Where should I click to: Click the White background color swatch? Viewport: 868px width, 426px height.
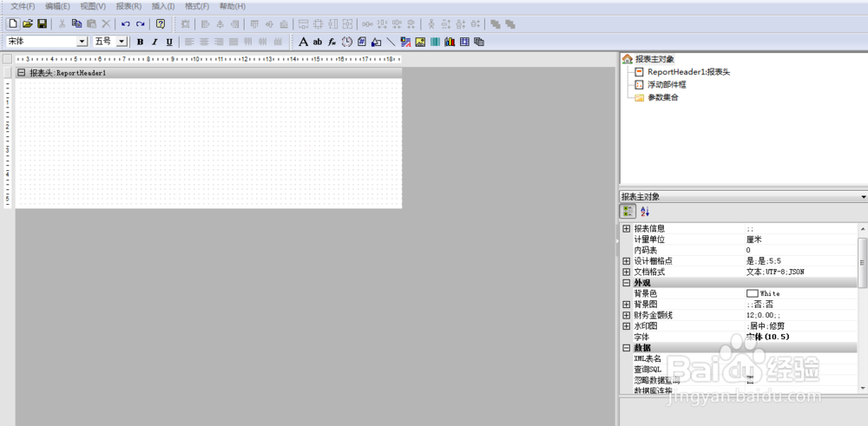click(x=752, y=293)
